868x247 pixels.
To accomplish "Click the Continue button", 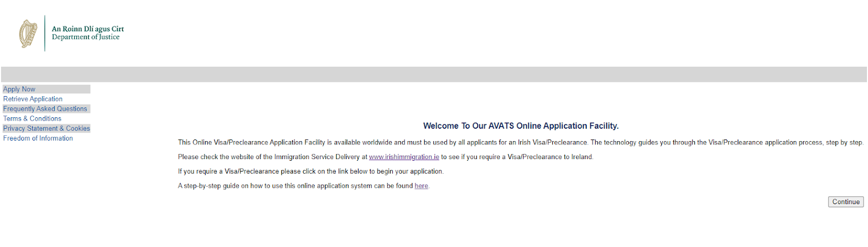I will click(x=846, y=202).
